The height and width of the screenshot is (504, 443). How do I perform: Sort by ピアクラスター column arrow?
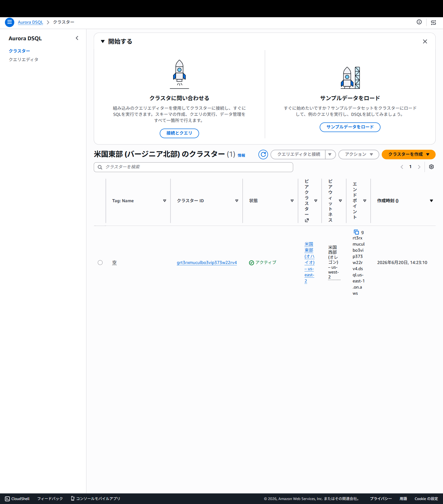coord(316,201)
